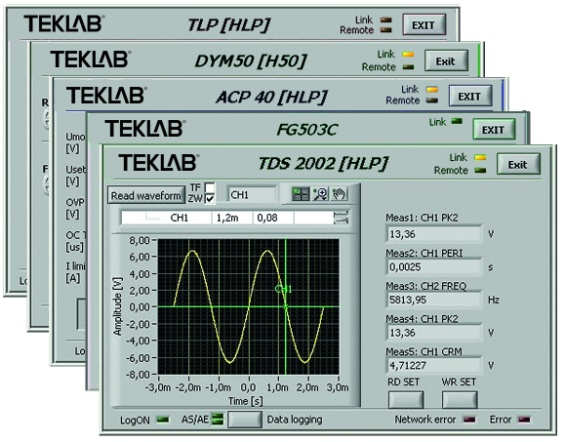Click the ACP 40 Link indicator
The width and height of the screenshot is (565, 442).
[x=432, y=89]
